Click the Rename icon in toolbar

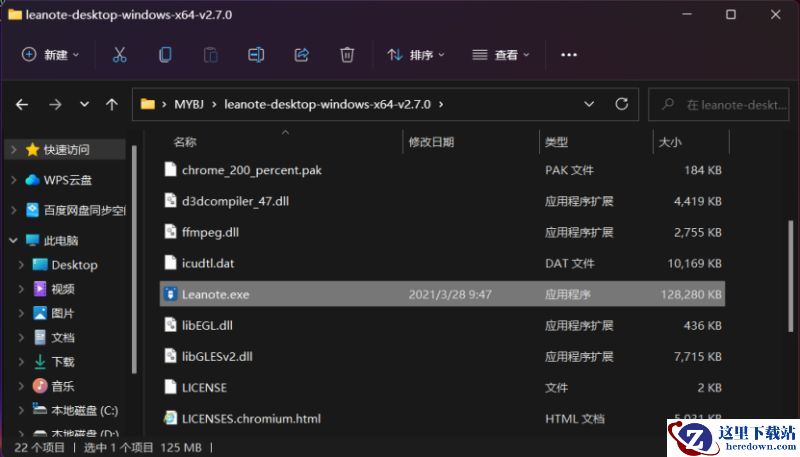tap(256, 55)
